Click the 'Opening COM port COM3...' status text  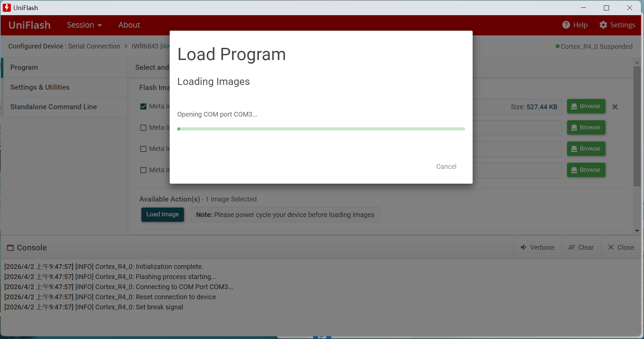217,114
